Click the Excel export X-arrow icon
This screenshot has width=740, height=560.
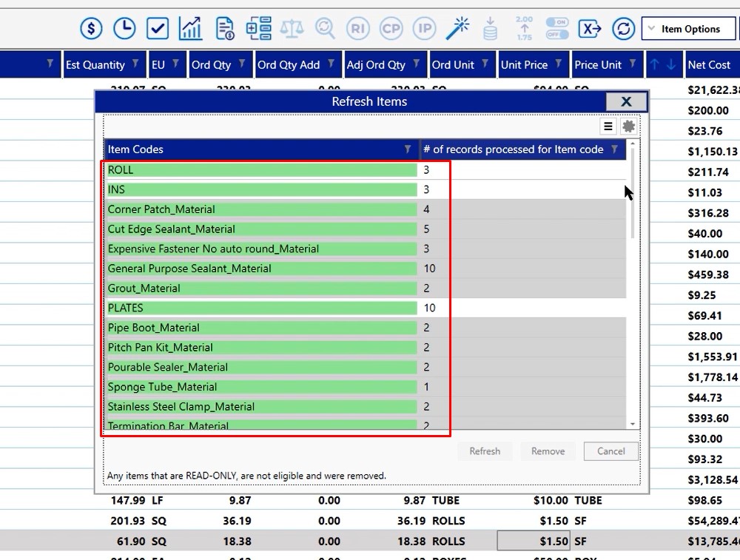tap(590, 28)
